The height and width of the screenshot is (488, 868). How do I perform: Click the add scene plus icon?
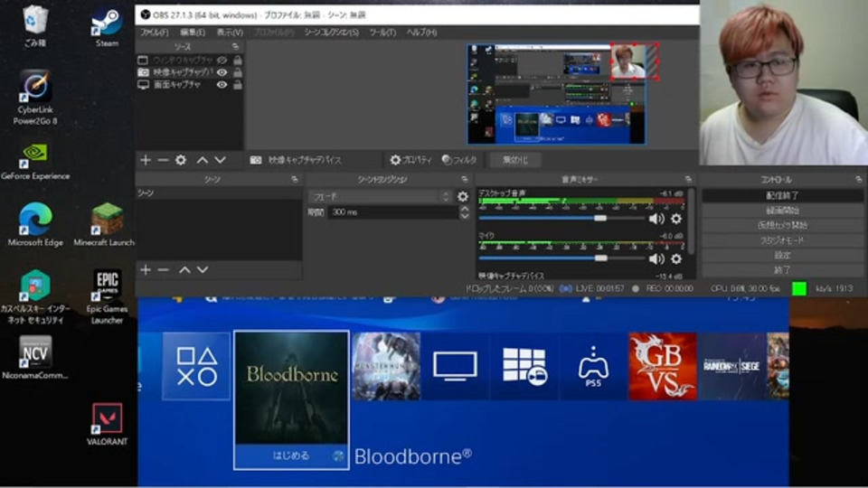(x=145, y=269)
